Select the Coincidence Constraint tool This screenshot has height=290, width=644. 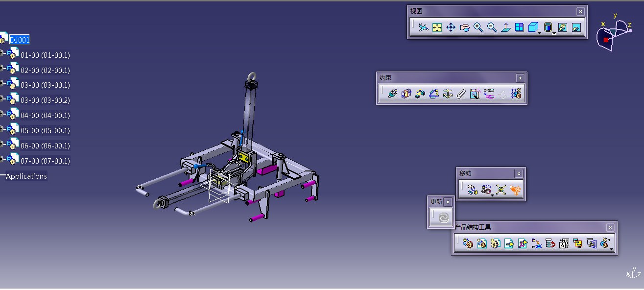coord(392,94)
